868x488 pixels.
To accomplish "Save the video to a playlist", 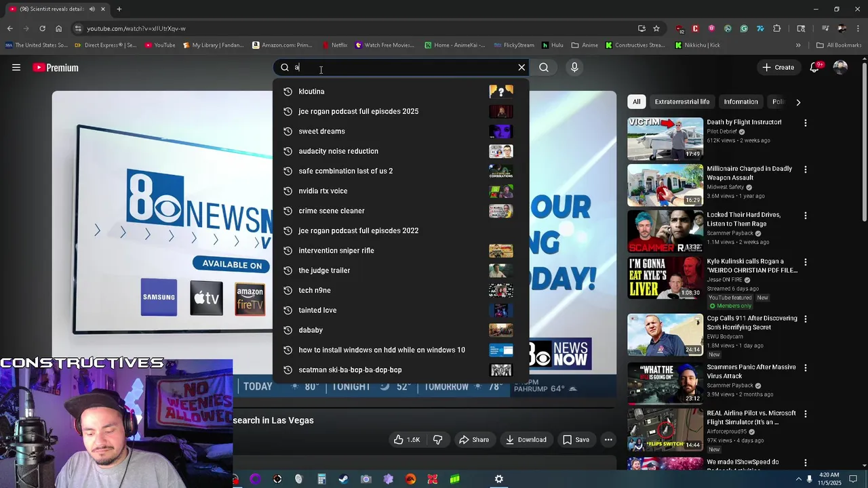I will [576, 440].
